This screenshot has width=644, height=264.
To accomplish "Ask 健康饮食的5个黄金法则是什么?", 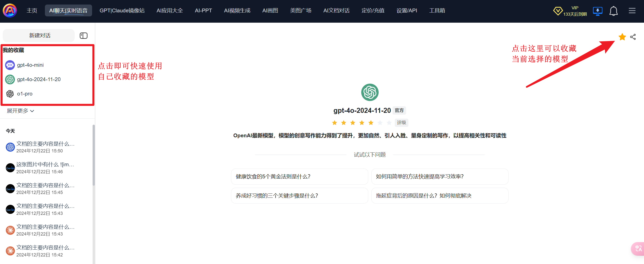I will click(299, 177).
